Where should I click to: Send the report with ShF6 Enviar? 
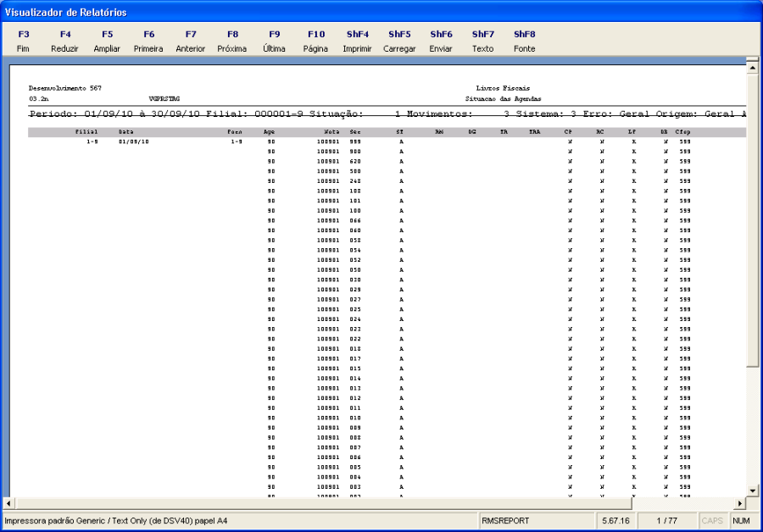[x=441, y=42]
